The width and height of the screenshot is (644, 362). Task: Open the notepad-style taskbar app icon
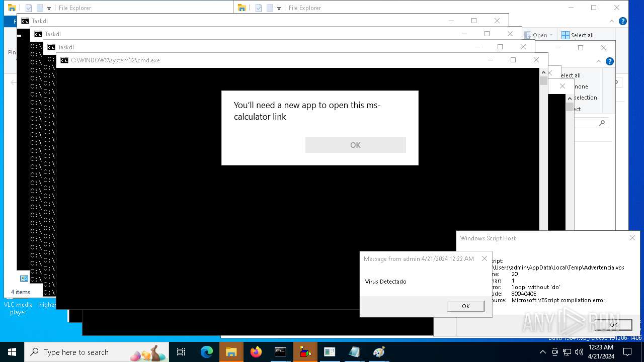pos(354,352)
